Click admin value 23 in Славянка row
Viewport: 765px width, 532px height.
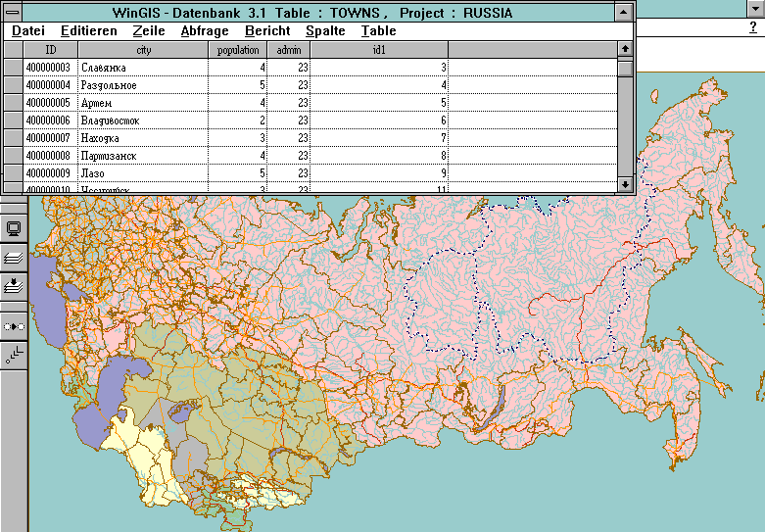[x=289, y=68]
